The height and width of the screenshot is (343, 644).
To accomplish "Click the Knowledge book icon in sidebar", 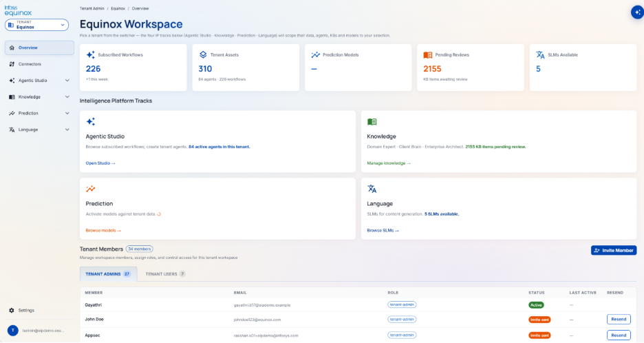I will [x=12, y=97].
